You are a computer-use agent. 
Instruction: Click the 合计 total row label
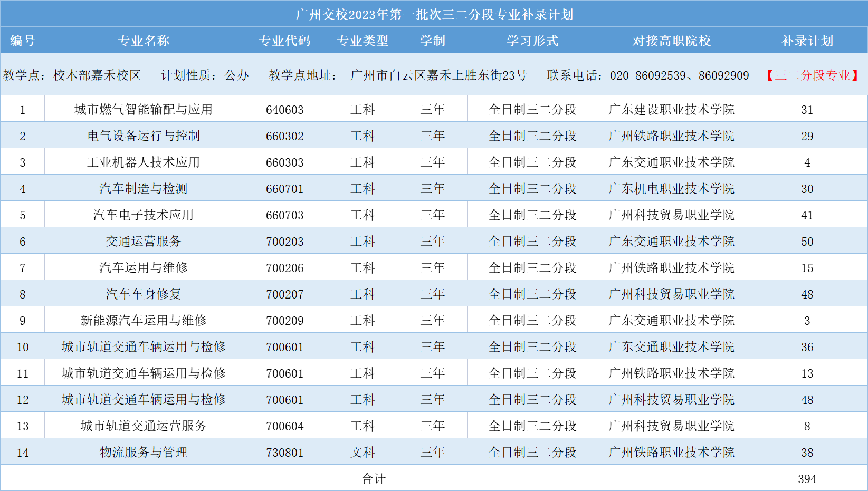pyautogui.click(x=374, y=478)
